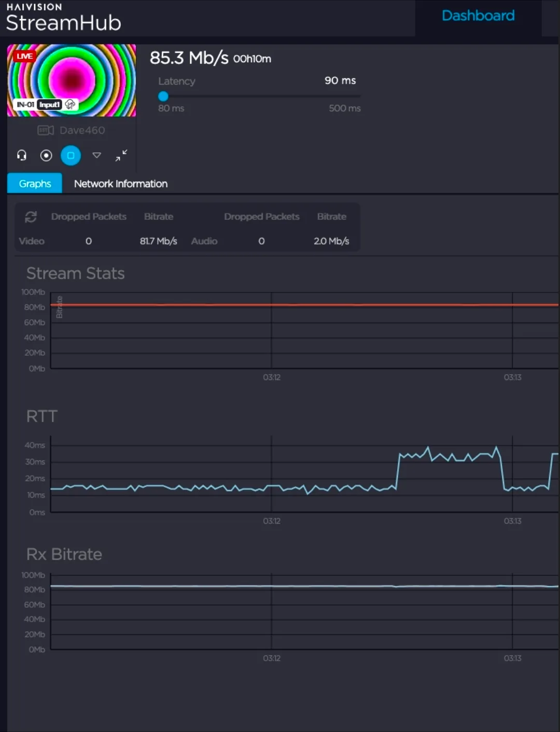Click the Stream Stats heading

point(76,273)
